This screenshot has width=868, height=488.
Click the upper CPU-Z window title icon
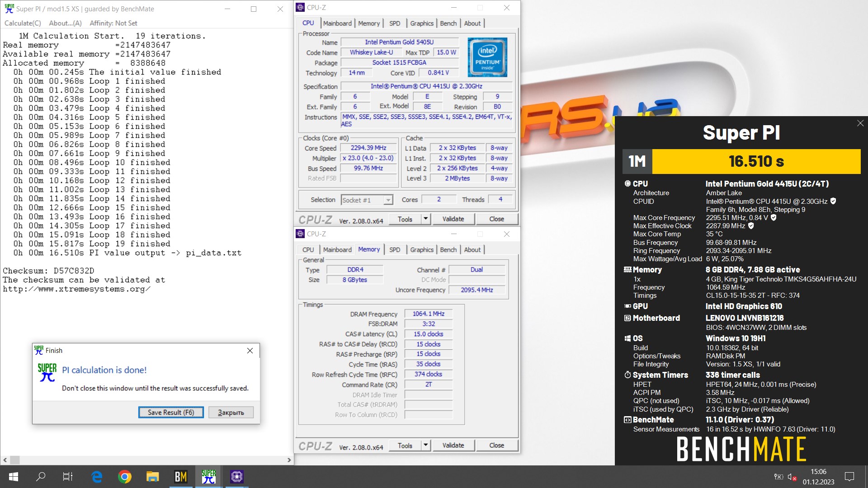coord(300,7)
